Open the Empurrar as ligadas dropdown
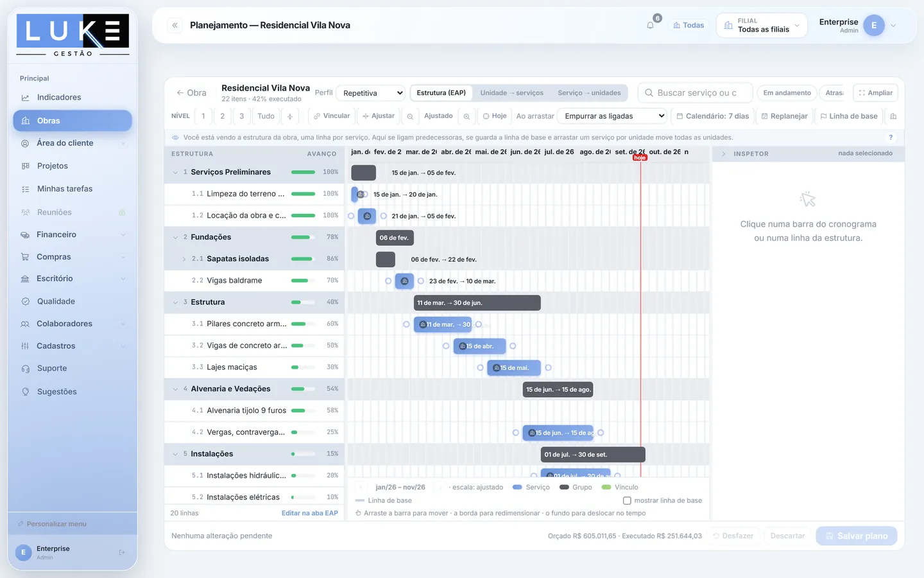 (x=612, y=116)
